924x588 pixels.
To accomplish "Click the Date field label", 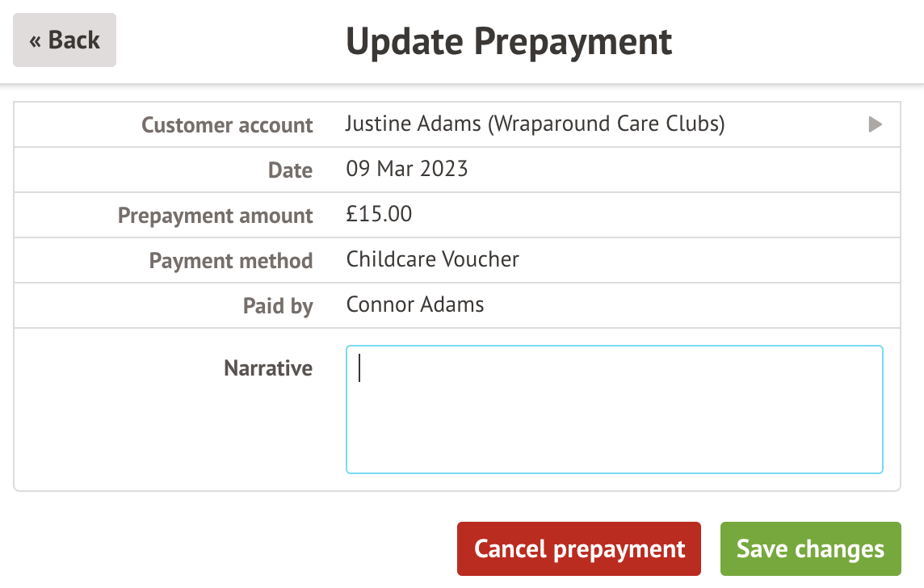I will [290, 170].
